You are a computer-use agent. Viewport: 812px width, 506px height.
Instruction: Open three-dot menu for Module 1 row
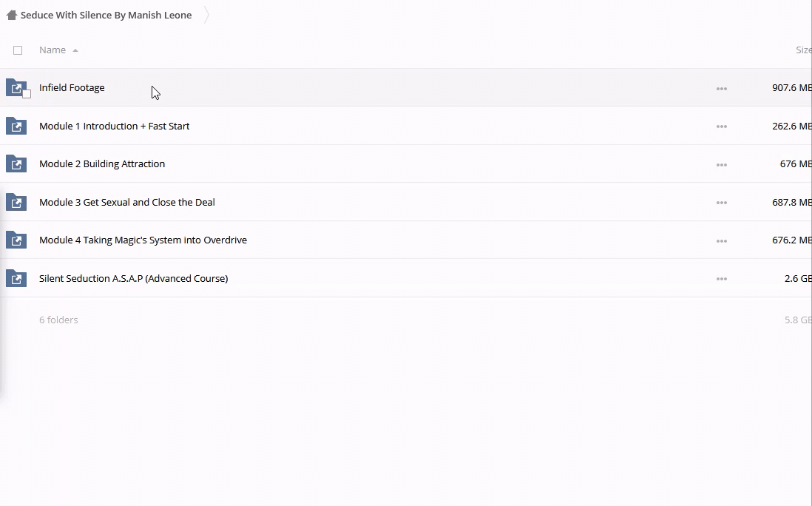click(x=721, y=127)
